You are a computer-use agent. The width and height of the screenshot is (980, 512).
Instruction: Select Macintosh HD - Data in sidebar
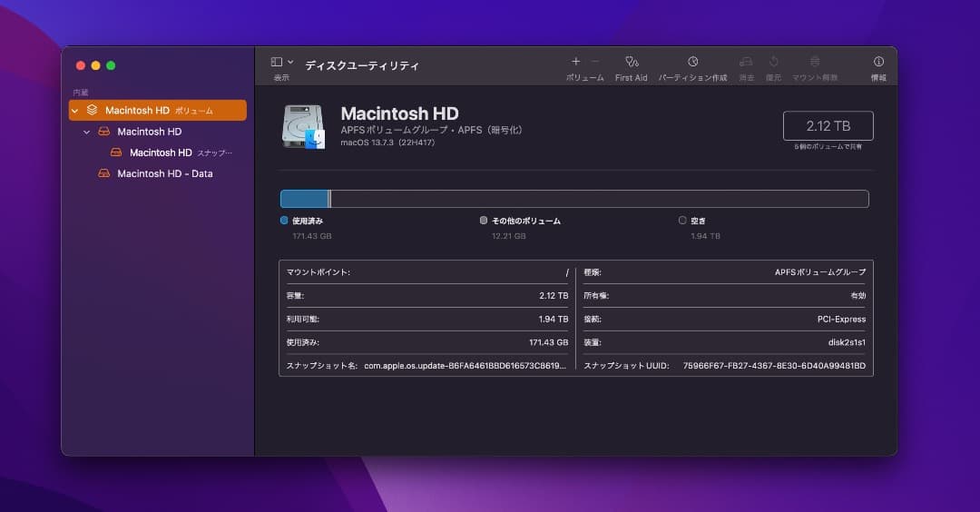pyautogui.click(x=158, y=173)
